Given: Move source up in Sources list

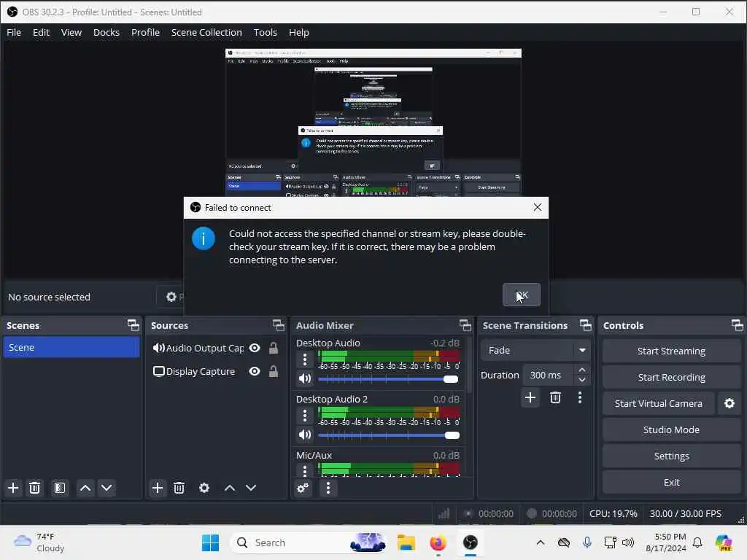Looking at the screenshot, I should pos(230,488).
